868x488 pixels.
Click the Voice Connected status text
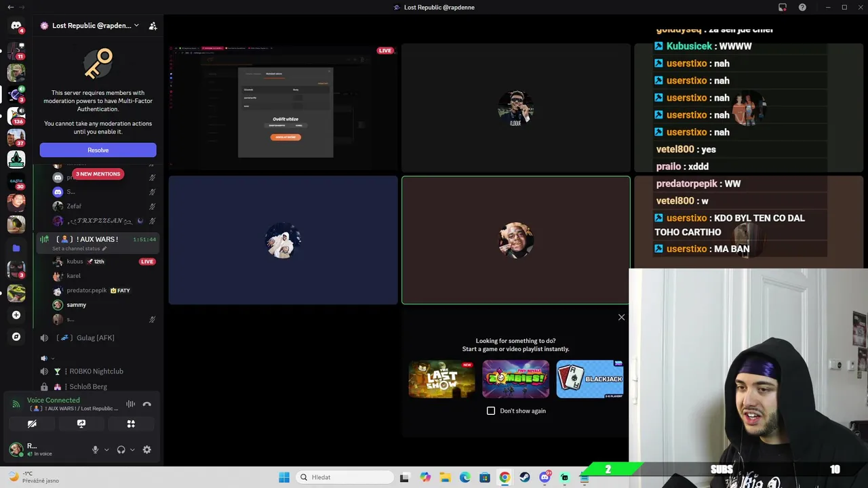tap(53, 400)
